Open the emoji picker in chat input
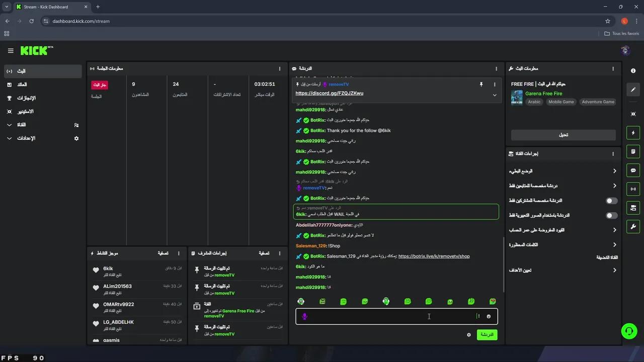Viewport: 644px width, 362px height. [489, 316]
